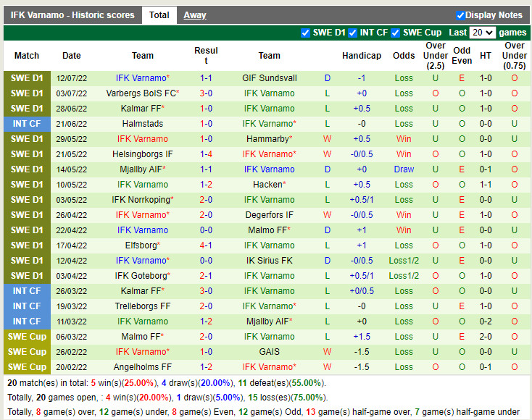The height and width of the screenshot is (420, 532).
Task: Click the 12/07/22 date cell
Action: tap(72, 78)
